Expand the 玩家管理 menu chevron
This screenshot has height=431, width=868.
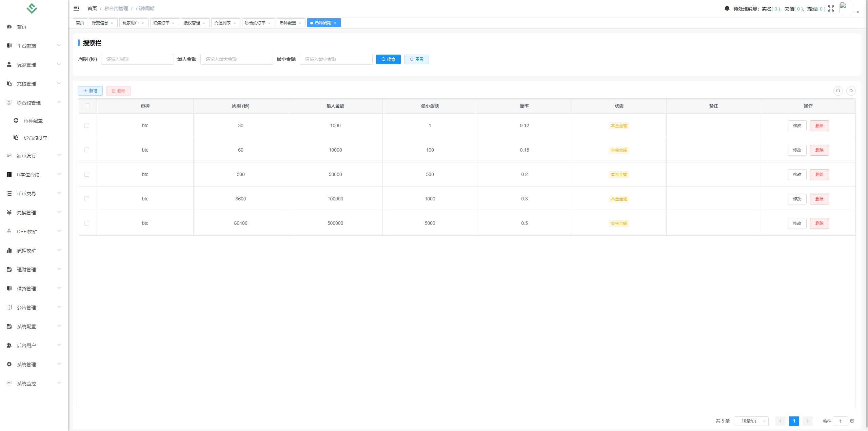59,64
